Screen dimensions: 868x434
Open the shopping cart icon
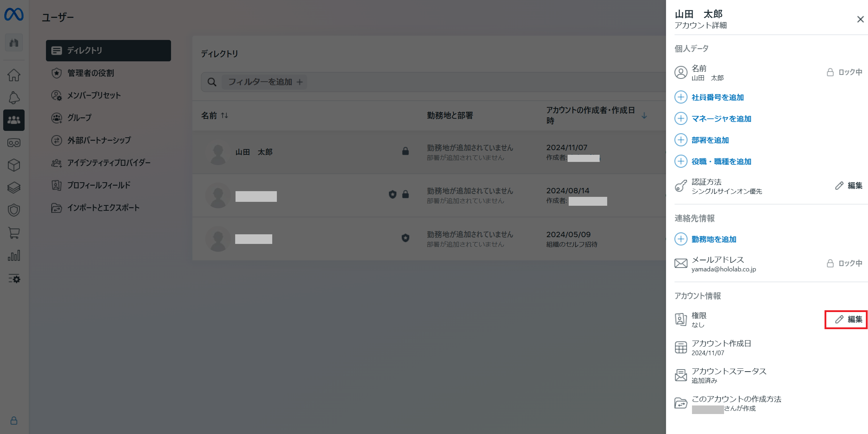(14, 233)
